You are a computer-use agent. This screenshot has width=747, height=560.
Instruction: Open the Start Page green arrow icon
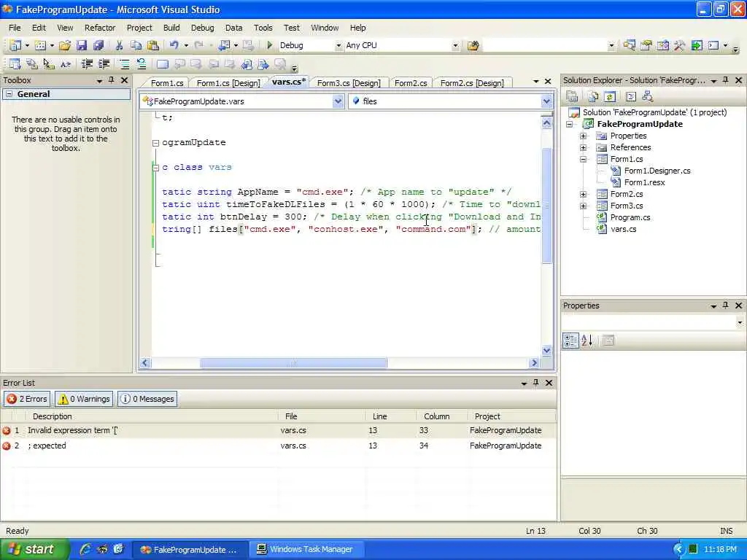[697, 45]
